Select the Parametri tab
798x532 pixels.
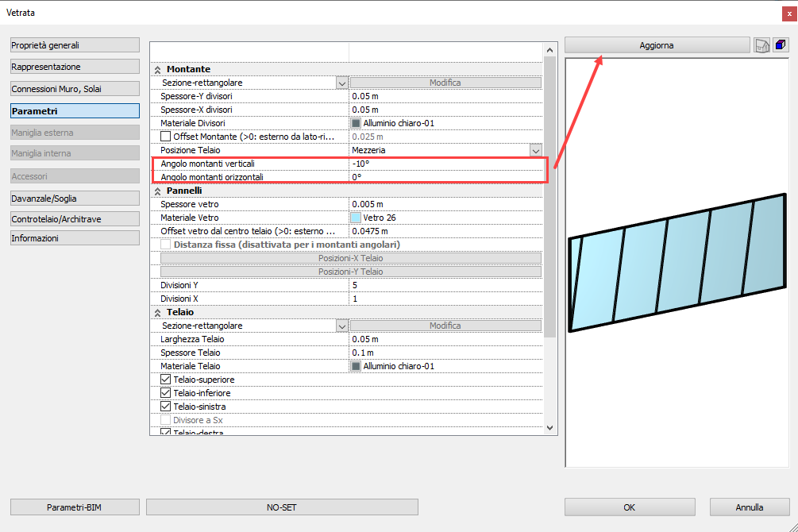[x=75, y=111]
